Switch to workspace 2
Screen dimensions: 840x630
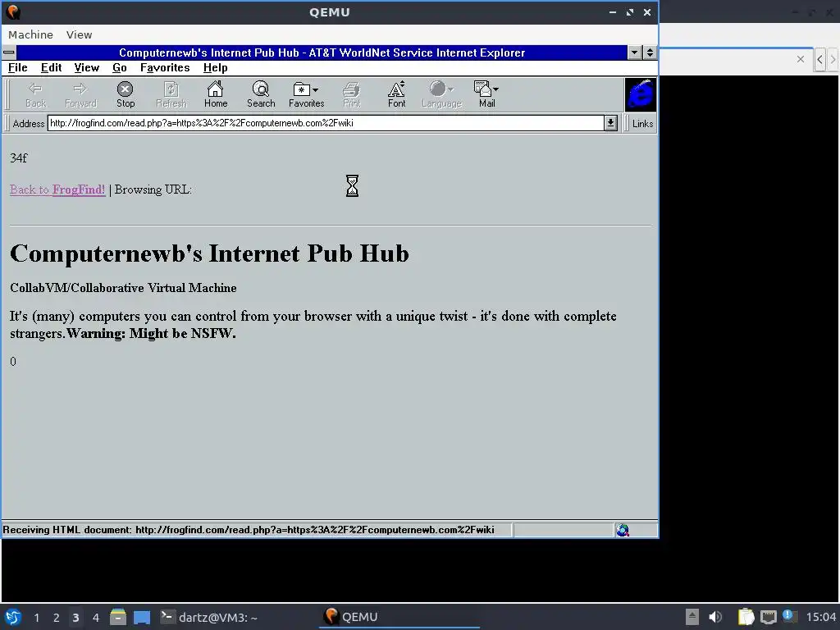tap(57, 618)
